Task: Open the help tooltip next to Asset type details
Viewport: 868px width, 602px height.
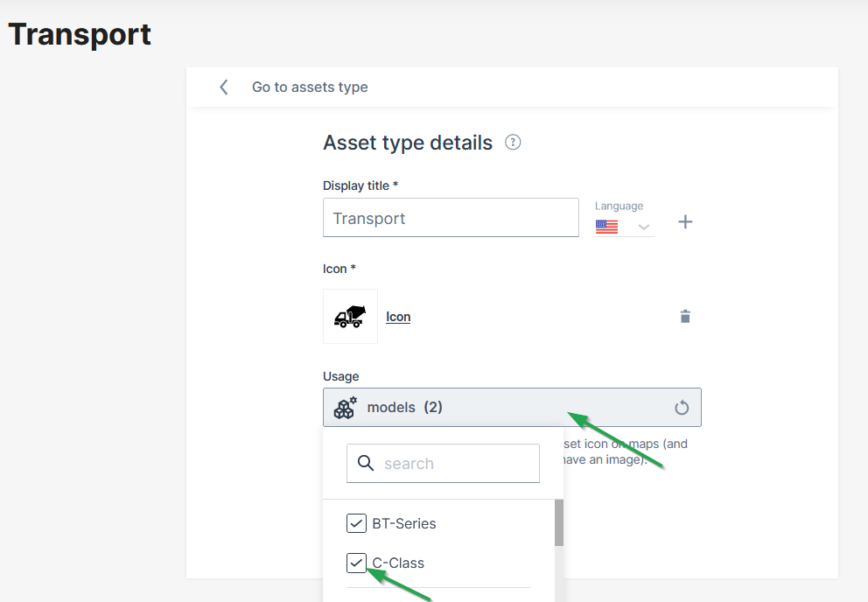Action: [513, 142]
